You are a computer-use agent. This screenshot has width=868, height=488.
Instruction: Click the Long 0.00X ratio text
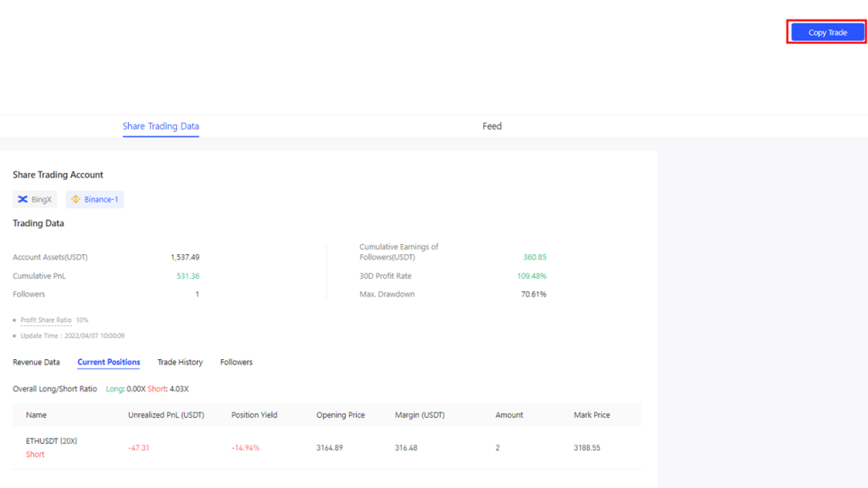point(125,388)
